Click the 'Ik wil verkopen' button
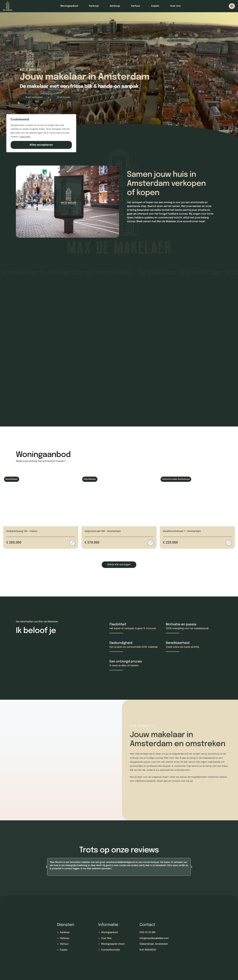 (34, 97)
